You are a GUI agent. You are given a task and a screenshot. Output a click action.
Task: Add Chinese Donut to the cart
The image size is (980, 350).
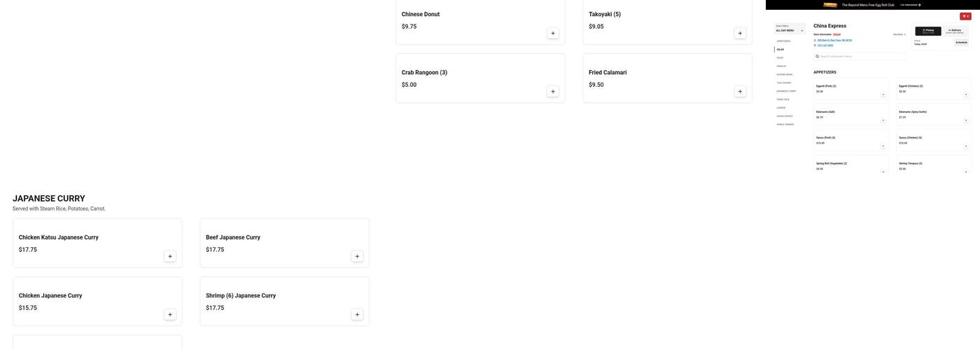click(552, 33)
